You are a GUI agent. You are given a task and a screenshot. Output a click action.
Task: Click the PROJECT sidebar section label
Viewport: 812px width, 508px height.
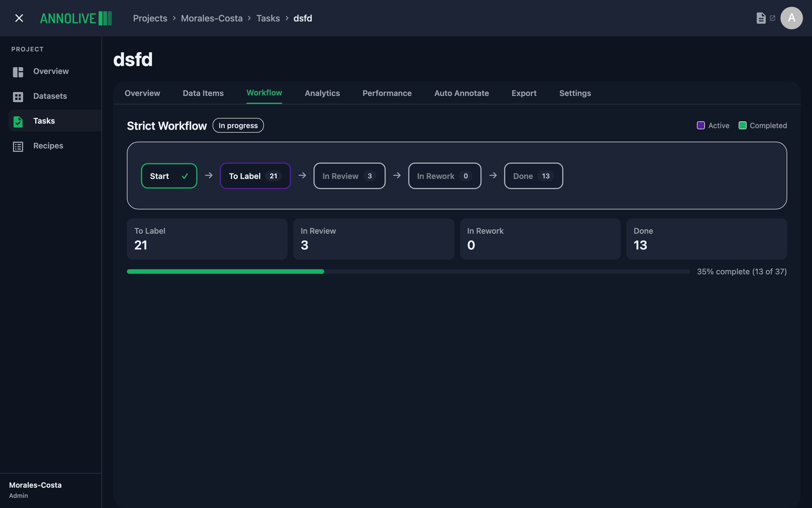coord(28,49)
